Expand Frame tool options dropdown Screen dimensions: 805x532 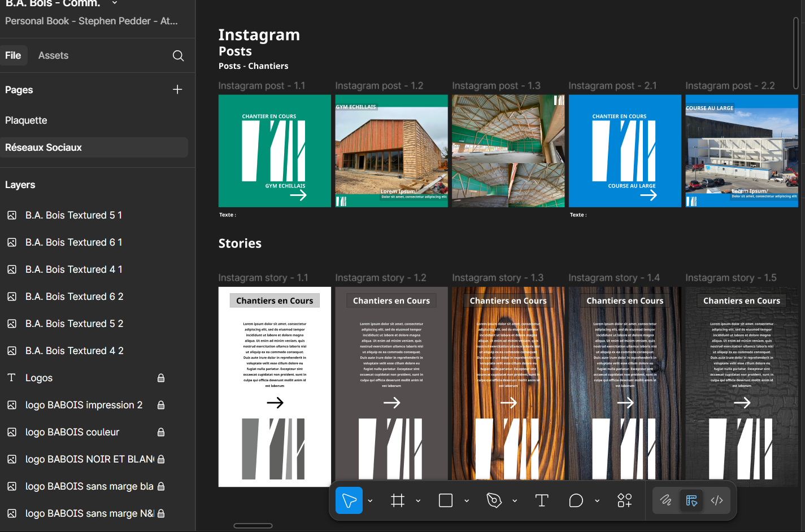(x=418, y=500)
